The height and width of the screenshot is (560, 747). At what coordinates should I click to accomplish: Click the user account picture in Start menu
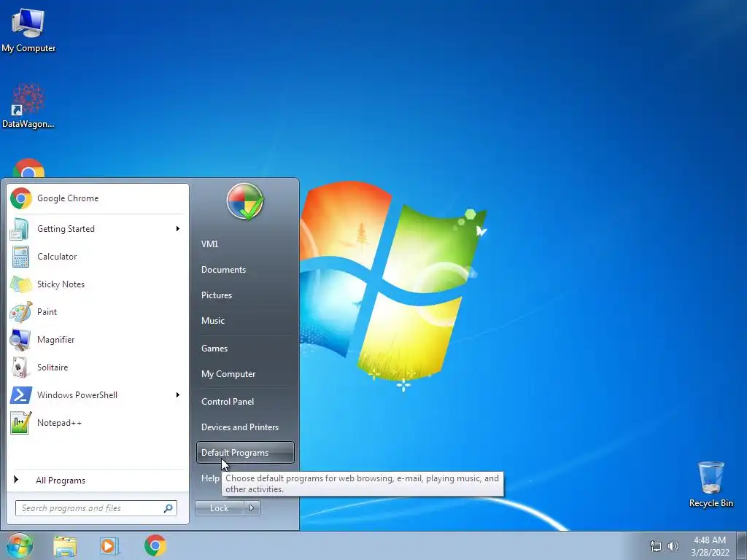pyautogui.click(x=245, y=202)
